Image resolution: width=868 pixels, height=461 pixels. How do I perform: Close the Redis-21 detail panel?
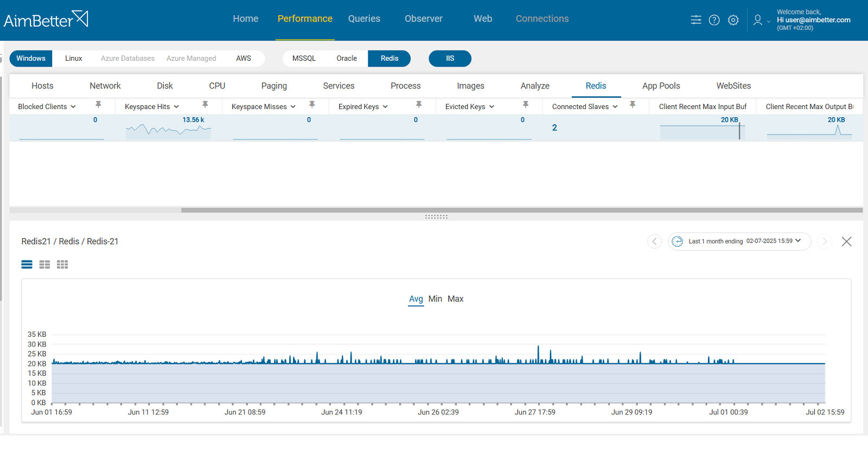click(x=846, y=241)
